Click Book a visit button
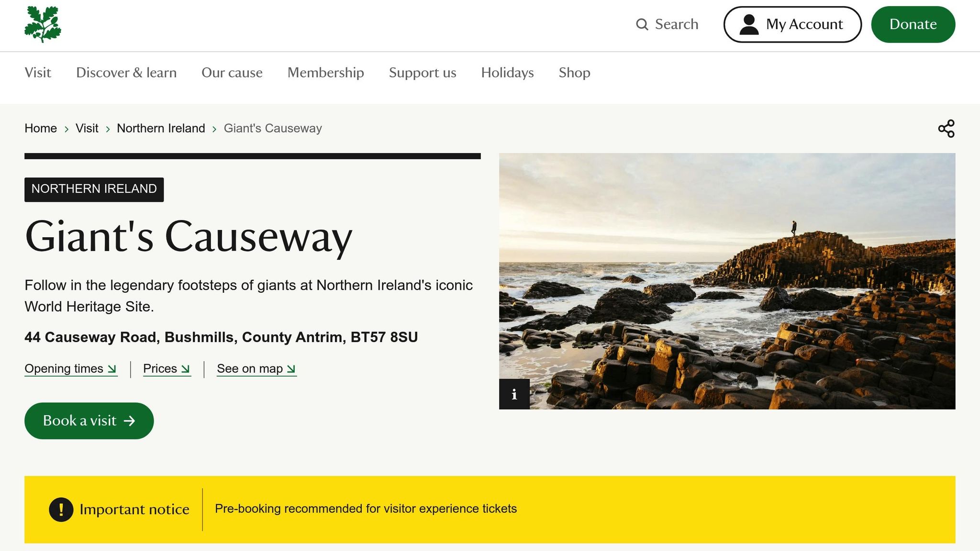This screenshot has height=551, width=980. pos(89,421)
